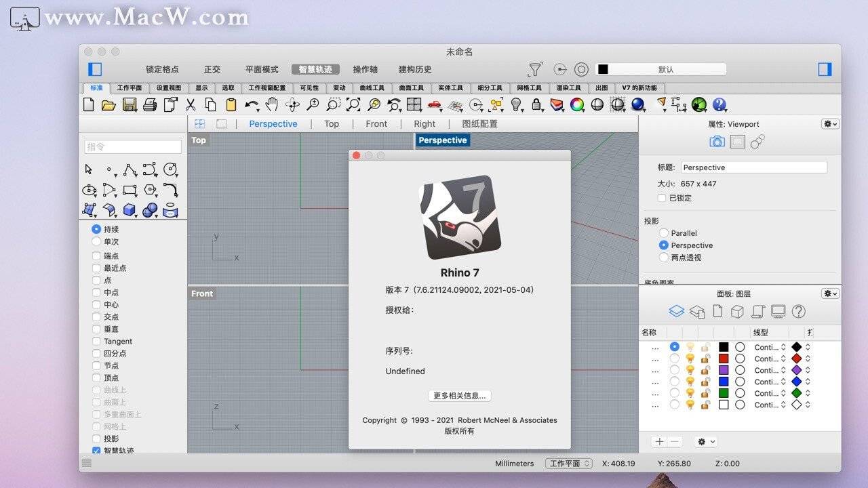Enable the 端点 osnap checkbox

pyautogui.click(x=96, y=256)
